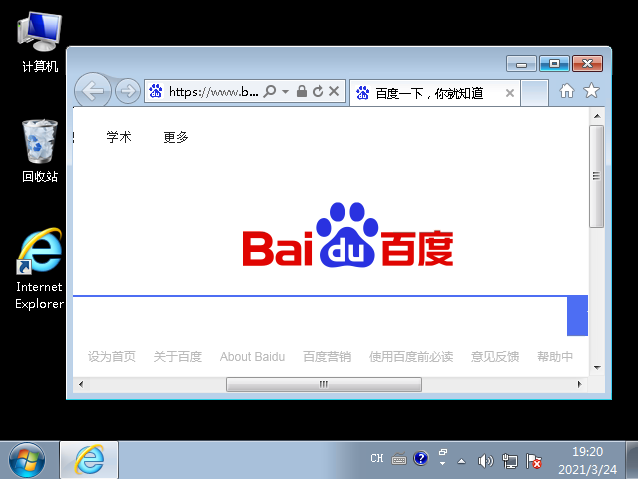Minimize the Internet Explorer window

521,64
